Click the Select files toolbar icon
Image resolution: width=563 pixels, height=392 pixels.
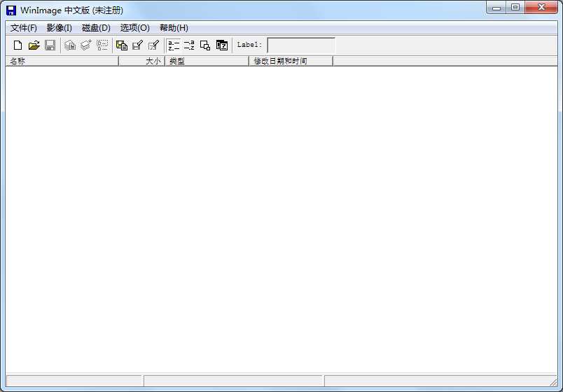[102, 45]
